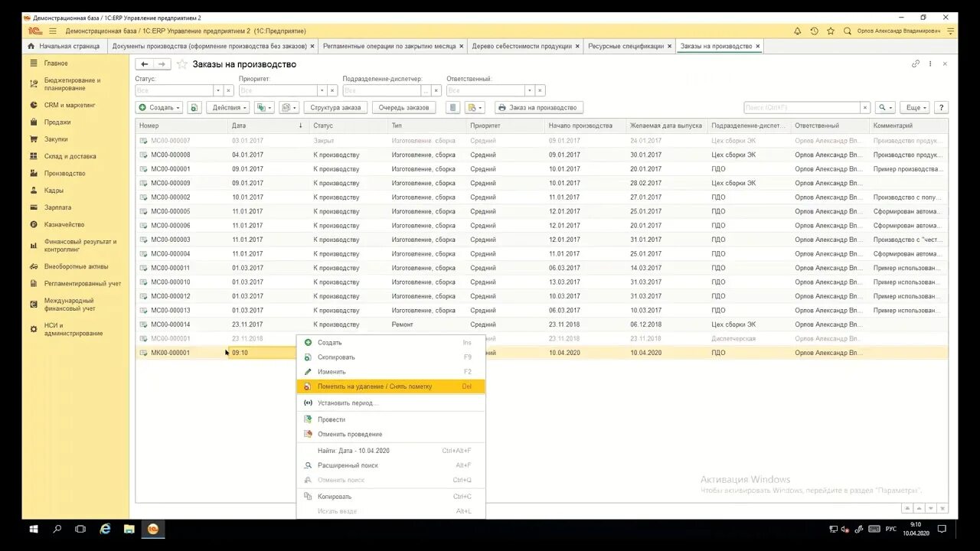Click the copy document toolbar icon
This screenshot has height=551, width=980.
(x=194, y=108)
